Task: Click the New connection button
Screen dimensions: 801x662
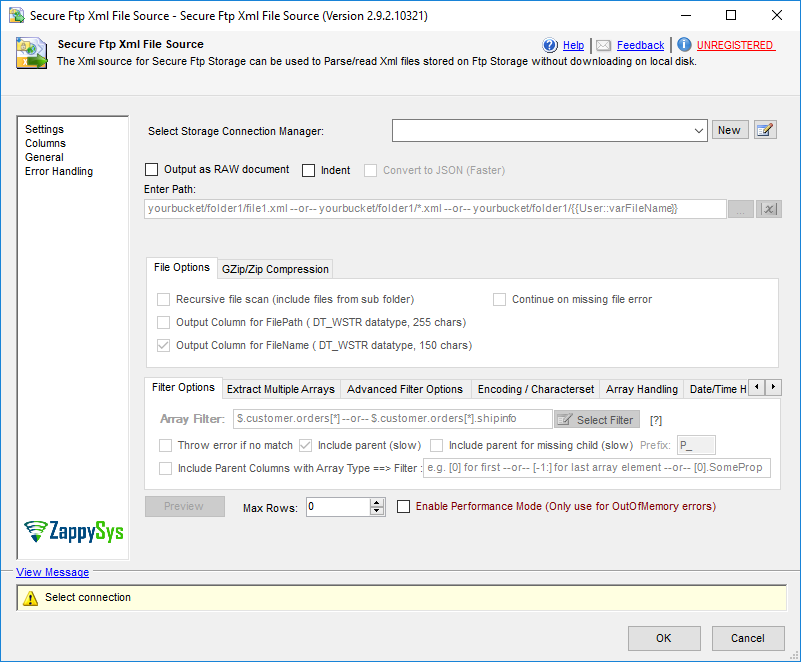Action: pos(730,130)
